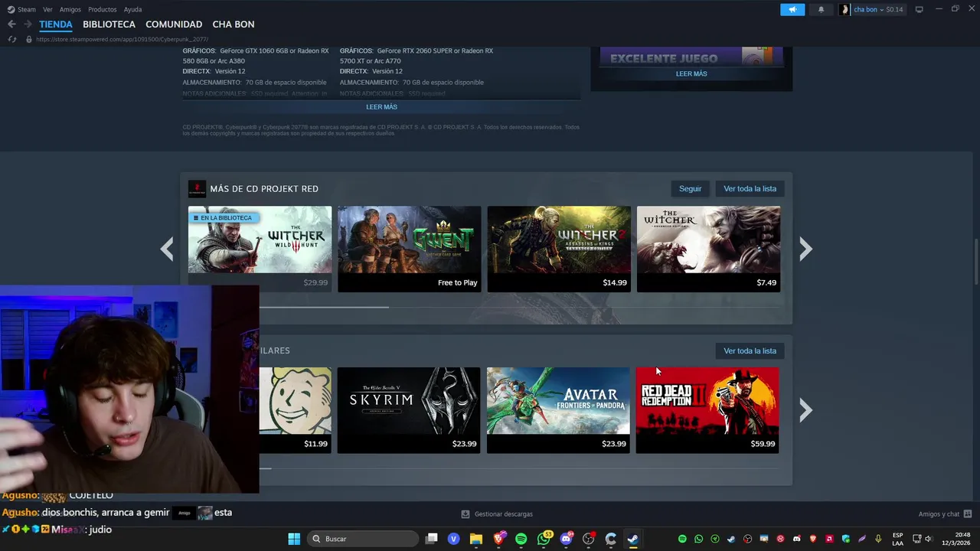Click the Steam store URL address field
The width and height of the screenshot is (980, 551).
tap(122, 39)
